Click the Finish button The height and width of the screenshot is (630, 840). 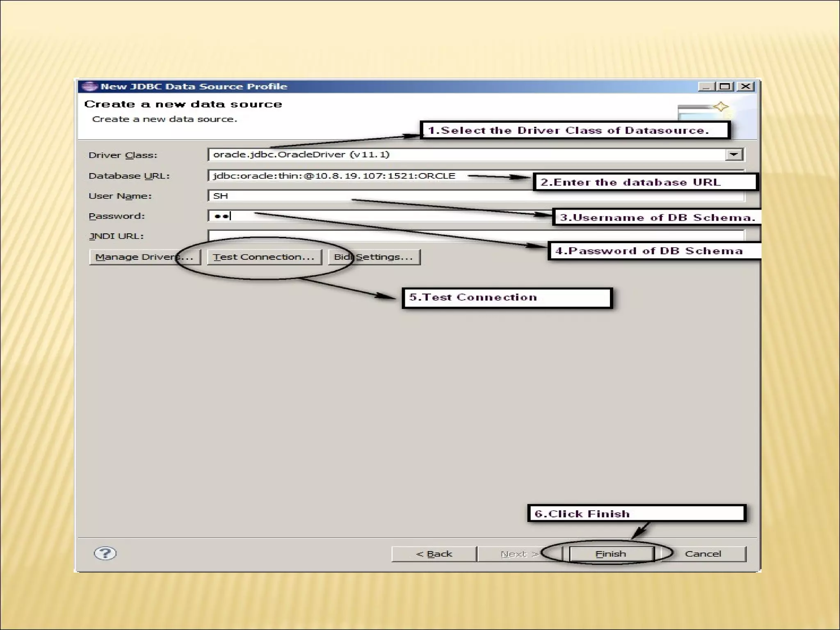611,554
